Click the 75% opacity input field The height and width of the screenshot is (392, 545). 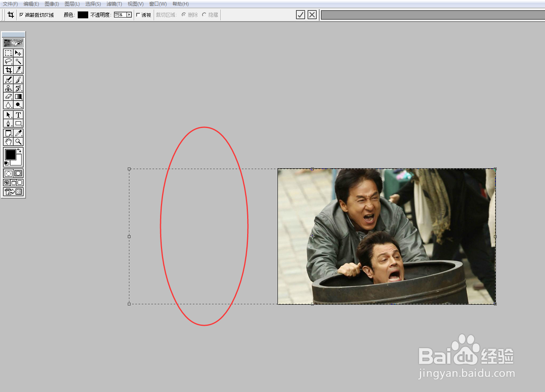point(120,15)
